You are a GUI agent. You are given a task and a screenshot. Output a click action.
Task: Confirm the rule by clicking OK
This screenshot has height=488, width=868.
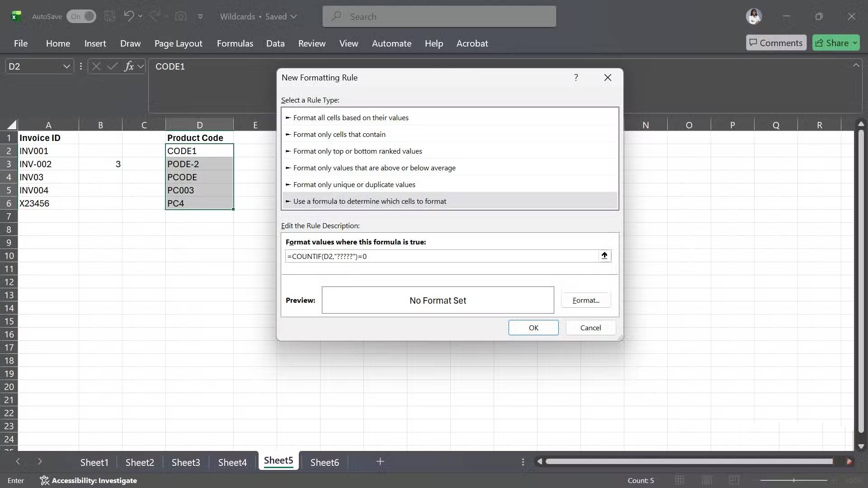coord(533,328)
